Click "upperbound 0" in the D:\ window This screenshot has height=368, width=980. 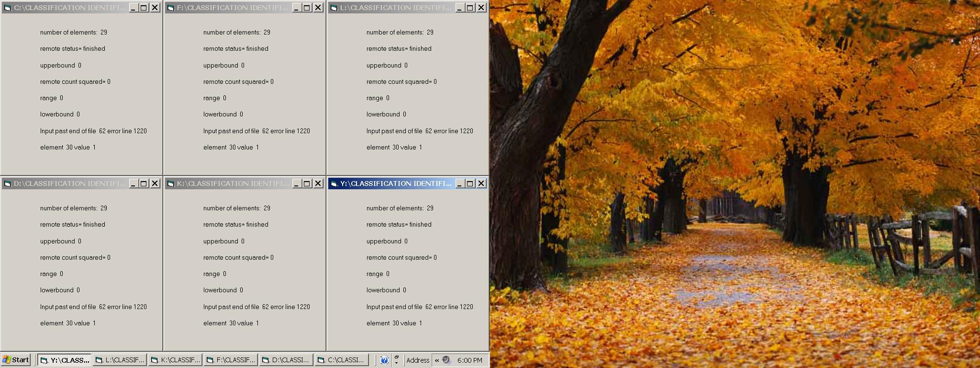pyautogui.click(x=61, y=241)
